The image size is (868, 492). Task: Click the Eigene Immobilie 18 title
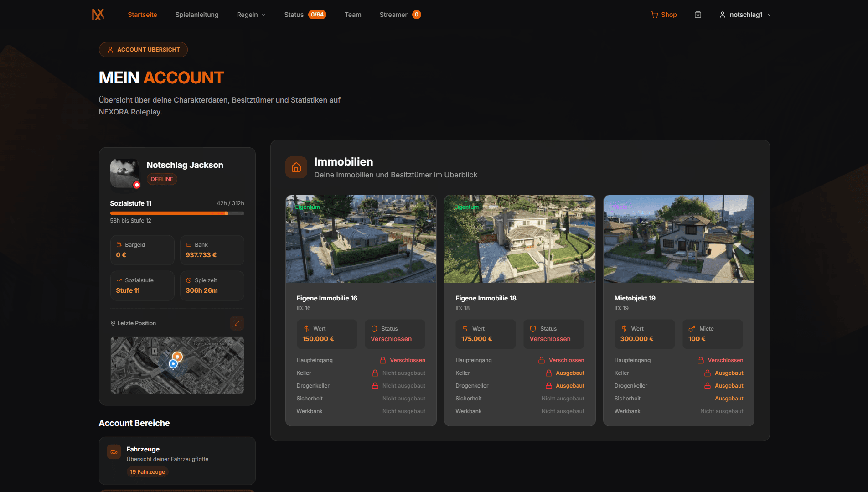(x=486, y=298)
